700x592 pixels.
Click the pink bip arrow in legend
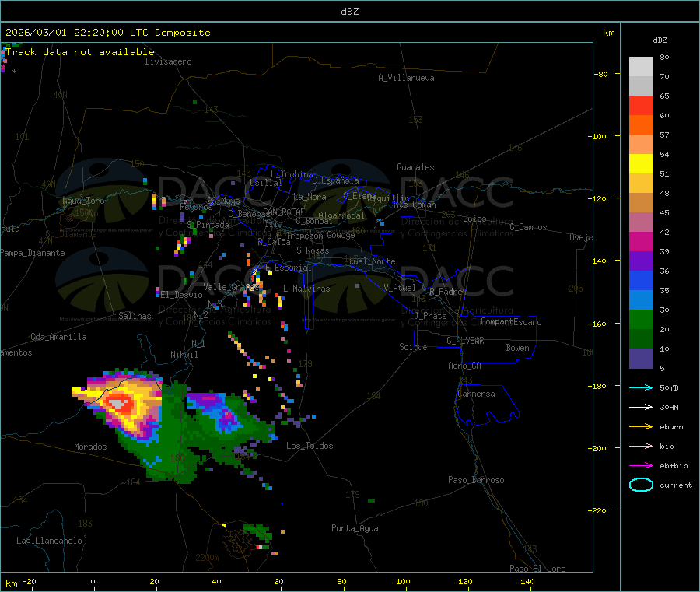point(641,446)
